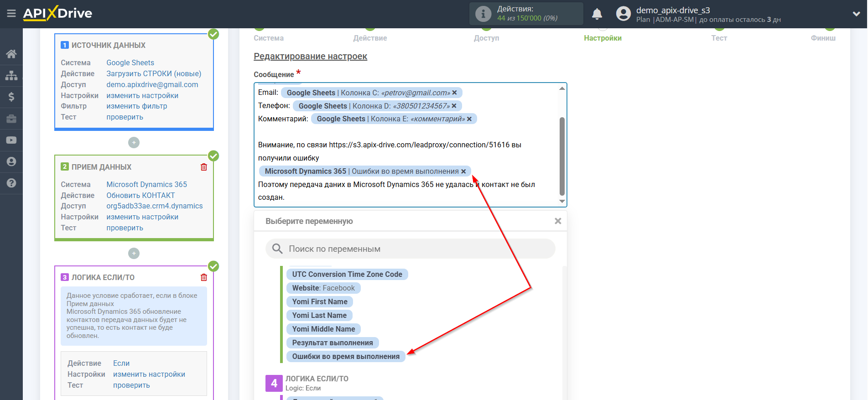
Task: Open the help question icon in sidebar
Action: point(11,183)
